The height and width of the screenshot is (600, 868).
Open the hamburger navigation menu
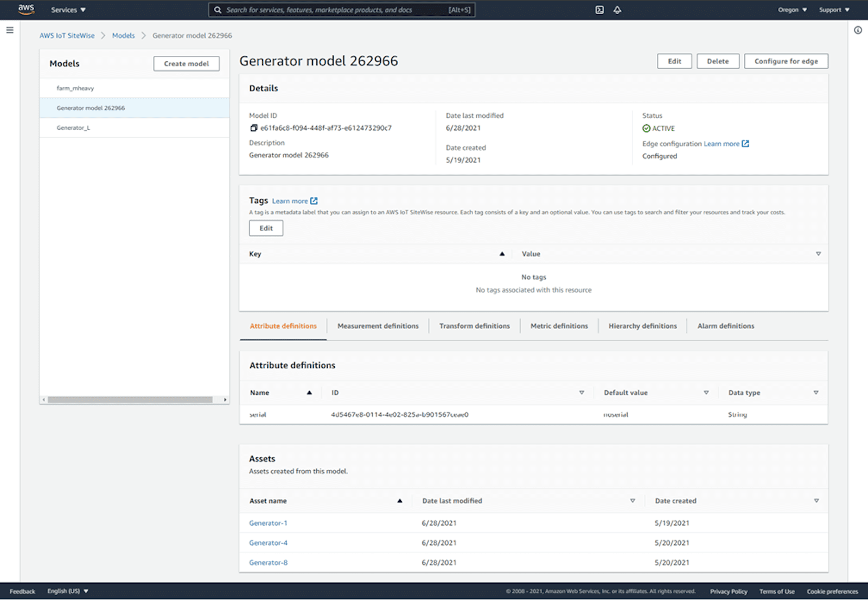[x=10, y=30]
